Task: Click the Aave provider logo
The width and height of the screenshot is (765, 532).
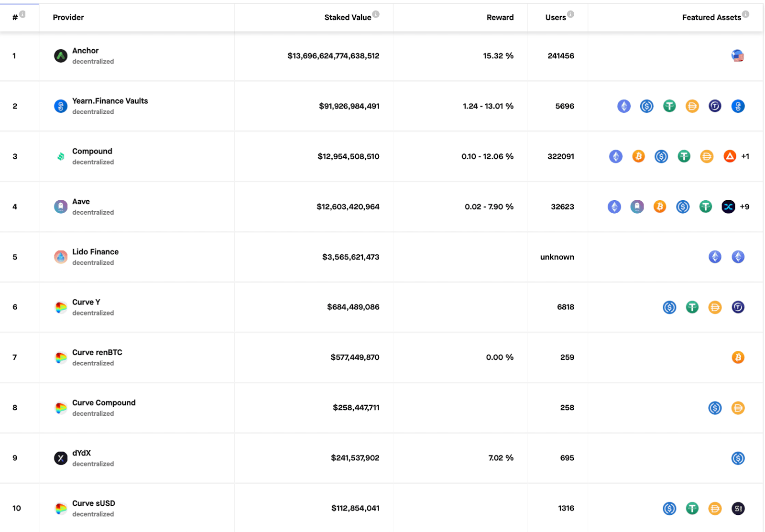Action: point(60,206)
